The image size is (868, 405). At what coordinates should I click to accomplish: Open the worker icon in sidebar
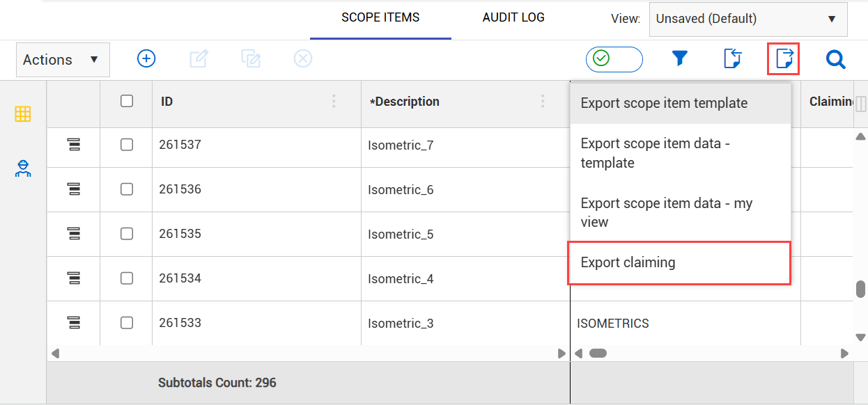(x=23, y=168)
